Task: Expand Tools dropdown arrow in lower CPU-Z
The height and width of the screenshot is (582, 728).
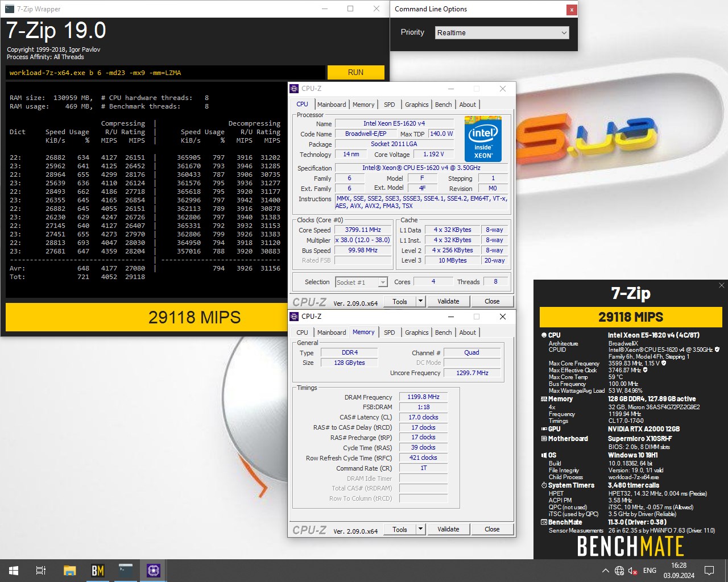Action: [x=420, y=529]
